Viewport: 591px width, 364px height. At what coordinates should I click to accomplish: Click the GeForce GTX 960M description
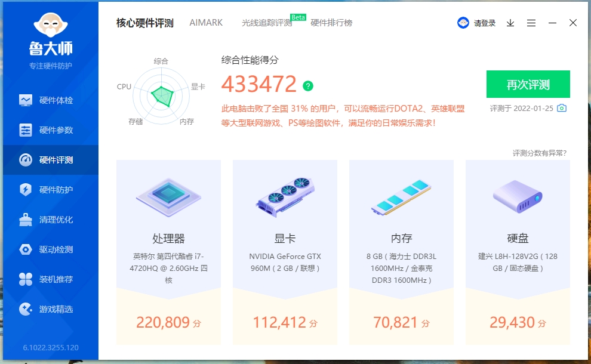pos(285,263)
